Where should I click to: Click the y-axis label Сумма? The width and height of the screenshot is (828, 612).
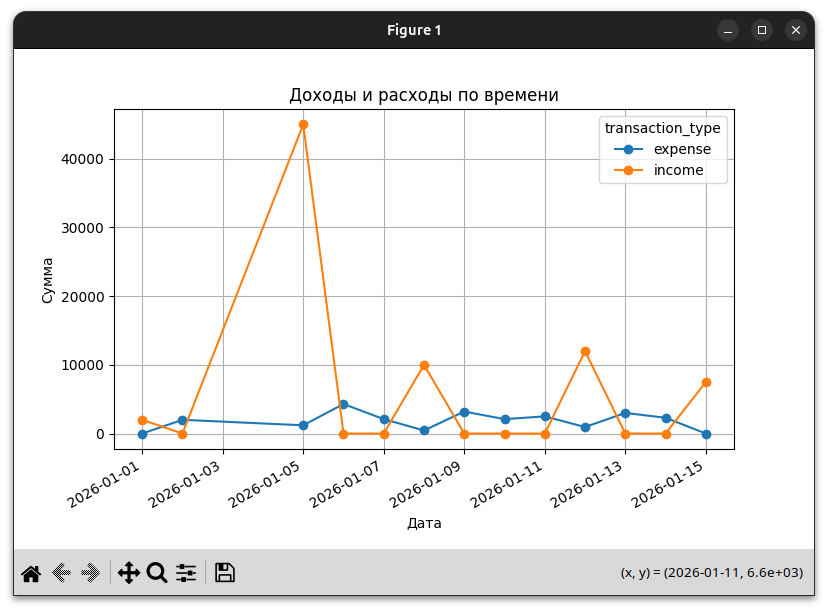click(x=48, y=280)
